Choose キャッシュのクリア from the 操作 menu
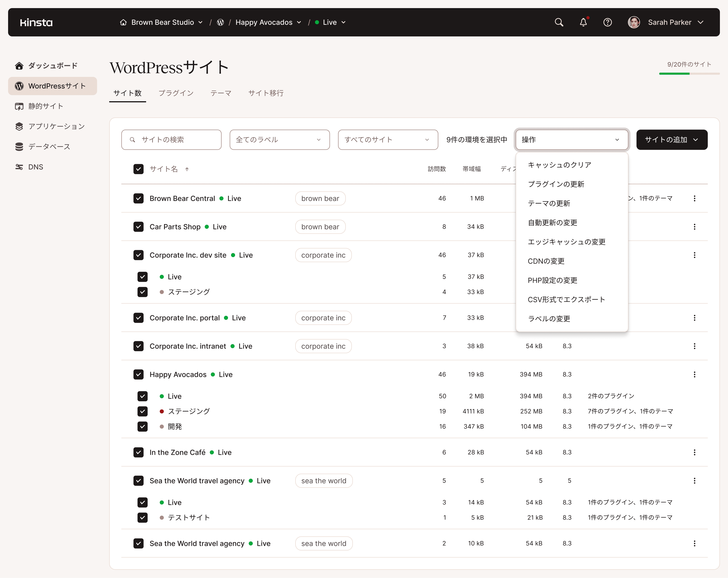Viewport: 728px width, 578px height. tap(559, 165)
